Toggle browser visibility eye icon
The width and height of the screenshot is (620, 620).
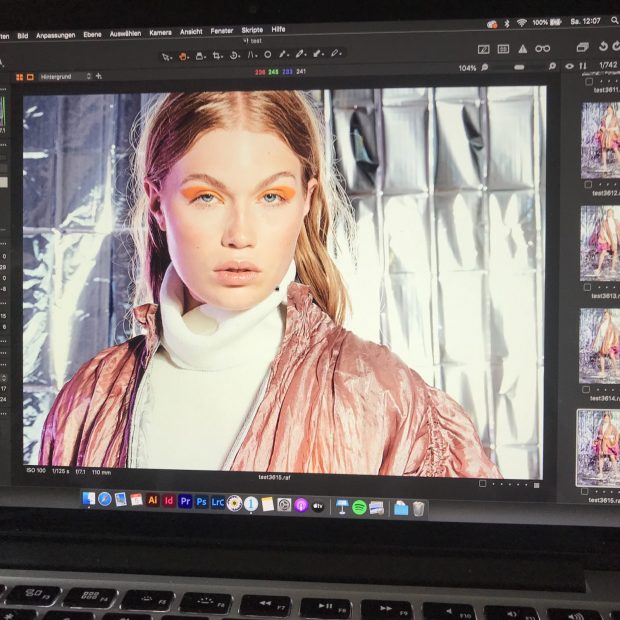pos(569,66)
